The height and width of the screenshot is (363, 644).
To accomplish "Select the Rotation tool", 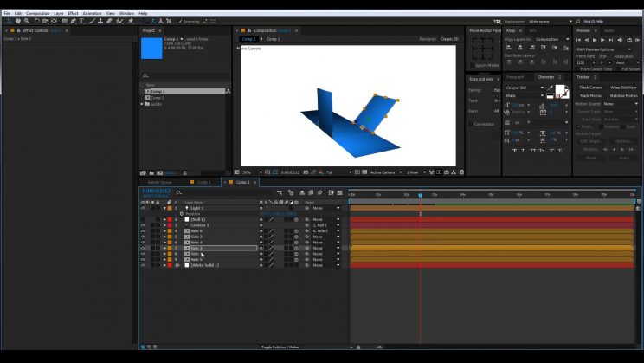I will 37,21.
